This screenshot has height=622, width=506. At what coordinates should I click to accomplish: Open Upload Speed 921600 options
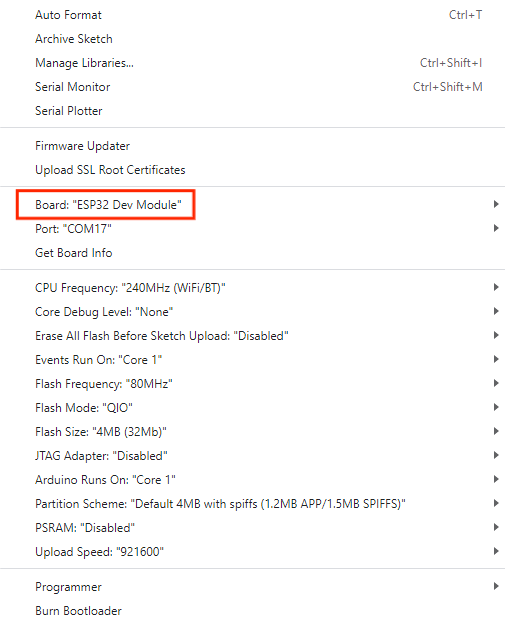tap(253, 552)
